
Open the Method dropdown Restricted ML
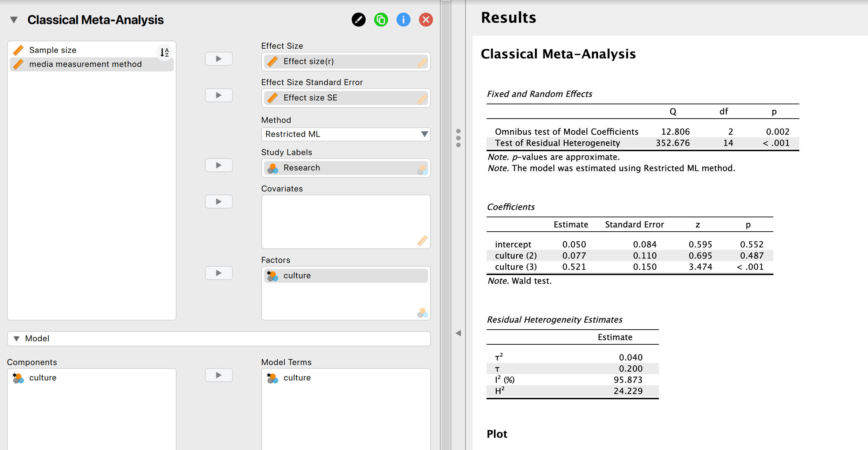(346, 134)
